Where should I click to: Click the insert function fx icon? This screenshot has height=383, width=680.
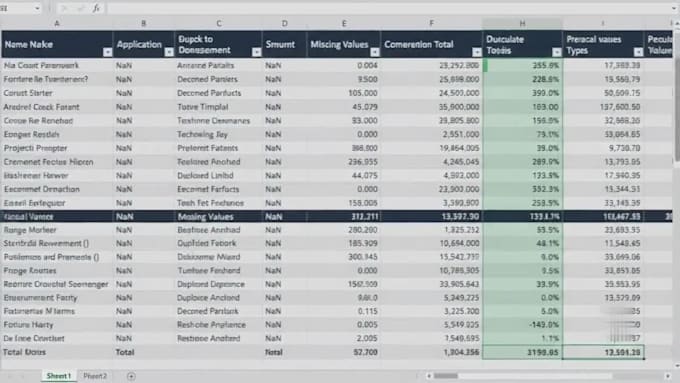tap(96, 8)
